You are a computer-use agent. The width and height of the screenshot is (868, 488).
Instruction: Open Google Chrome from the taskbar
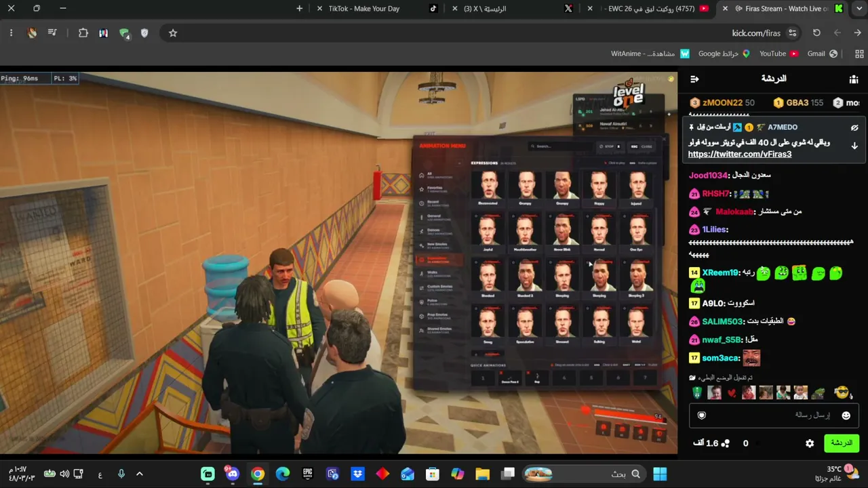point(257,474)
